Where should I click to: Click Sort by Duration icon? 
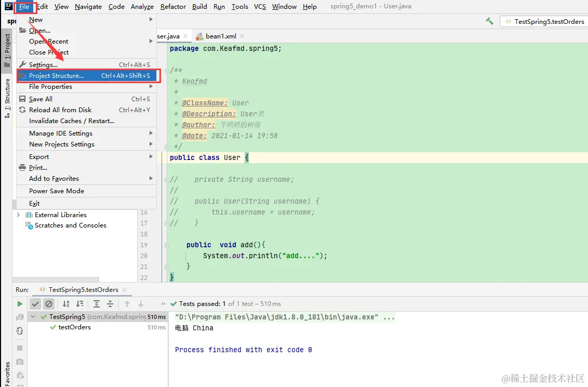coord(79,304)
